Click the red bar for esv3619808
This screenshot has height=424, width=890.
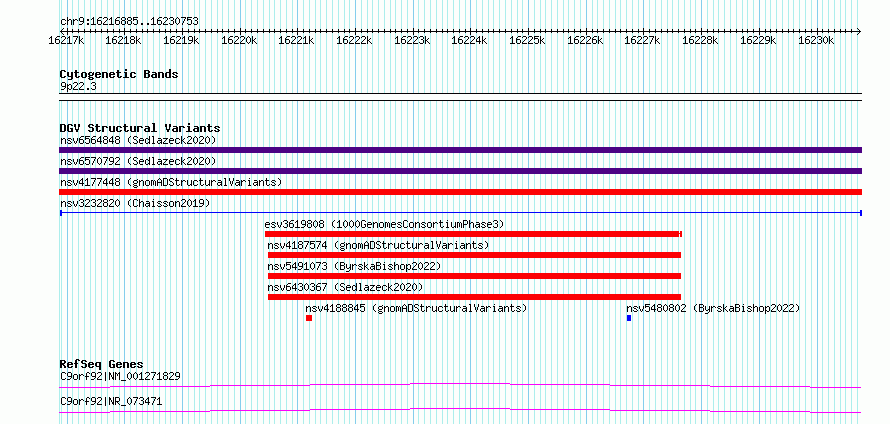coord(473,234)
